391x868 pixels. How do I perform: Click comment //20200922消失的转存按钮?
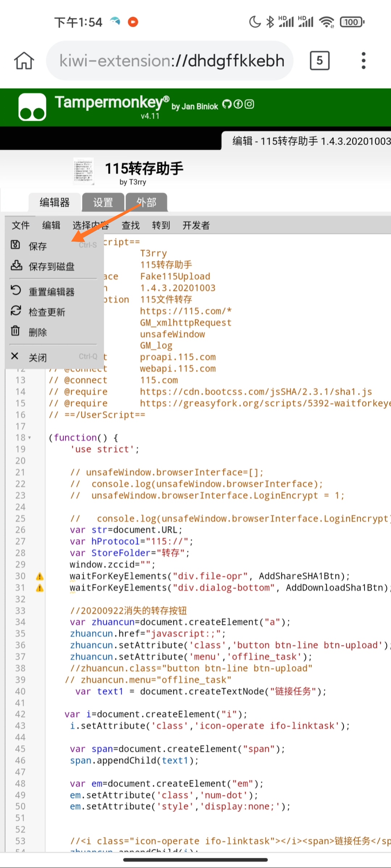pyautogui.click(x=129, y=611)
